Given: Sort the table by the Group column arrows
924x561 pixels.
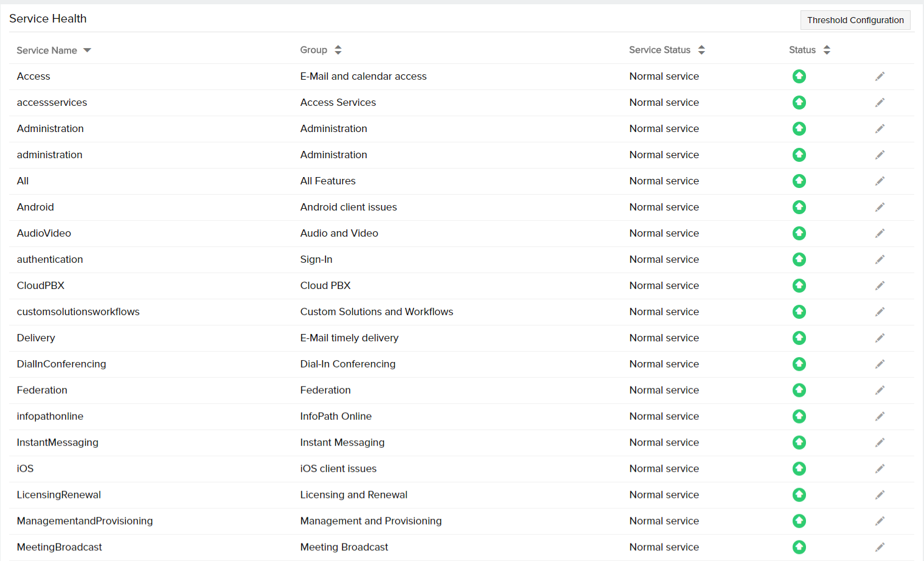Looking at the screenshot, I should 338,50.
